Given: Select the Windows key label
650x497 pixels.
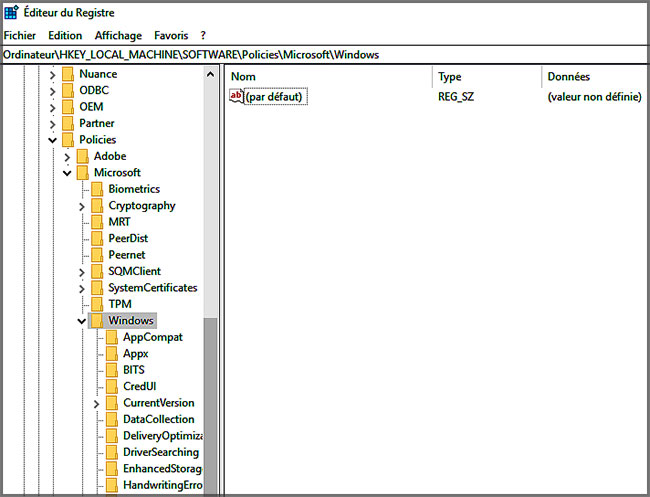Looking at the screenshot, I should click(x=131, y=320).
